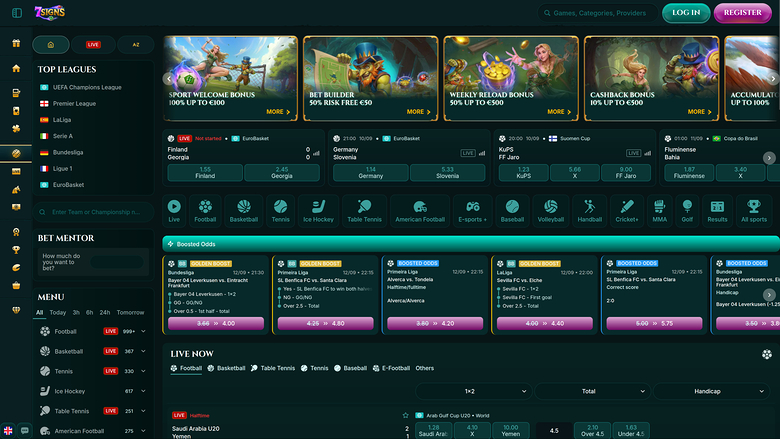The image size is (780, 439).
Task: Click the home icon in left sidebar
Action: [x=16, y=68]
